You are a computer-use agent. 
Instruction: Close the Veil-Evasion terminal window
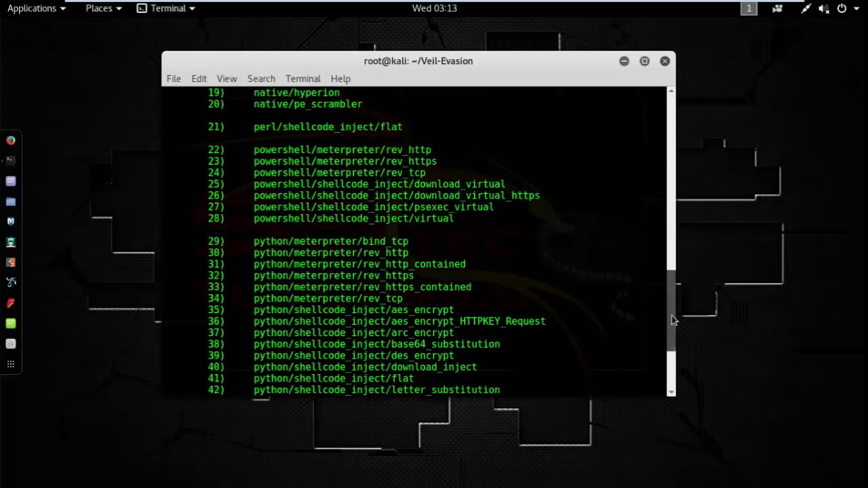pyautogui.click(x=665, y=61)
